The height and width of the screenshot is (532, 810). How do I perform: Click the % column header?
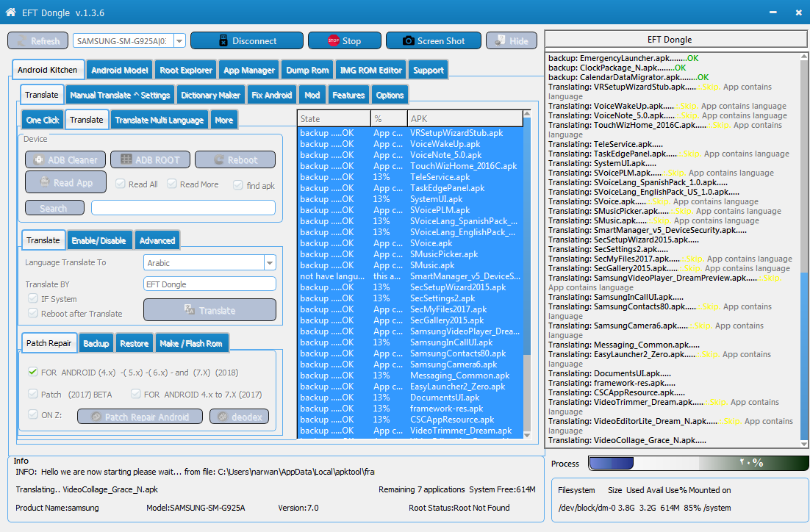point(389,119)
